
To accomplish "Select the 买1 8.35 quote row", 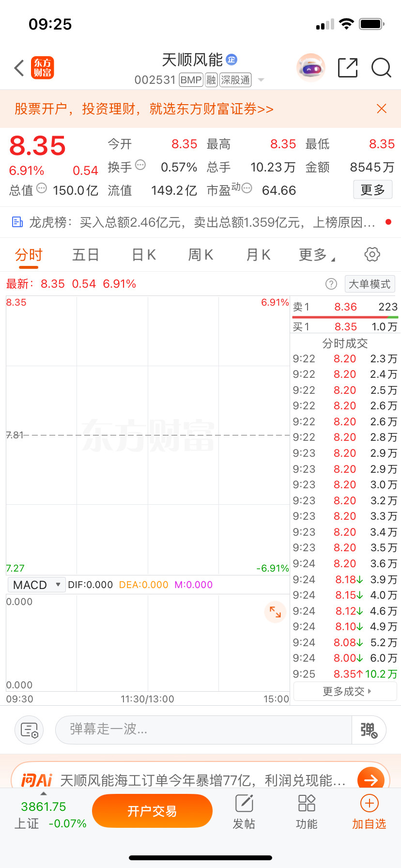I will point(345,326).
